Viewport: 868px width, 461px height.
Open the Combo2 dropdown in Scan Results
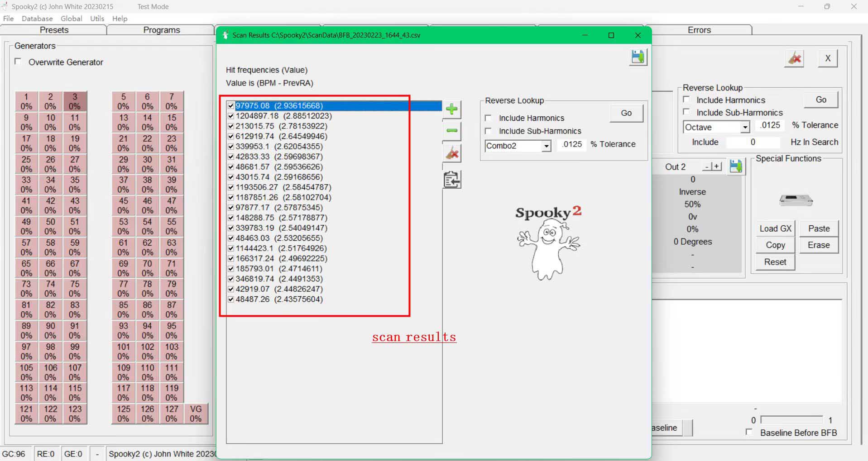pos(546,146)
